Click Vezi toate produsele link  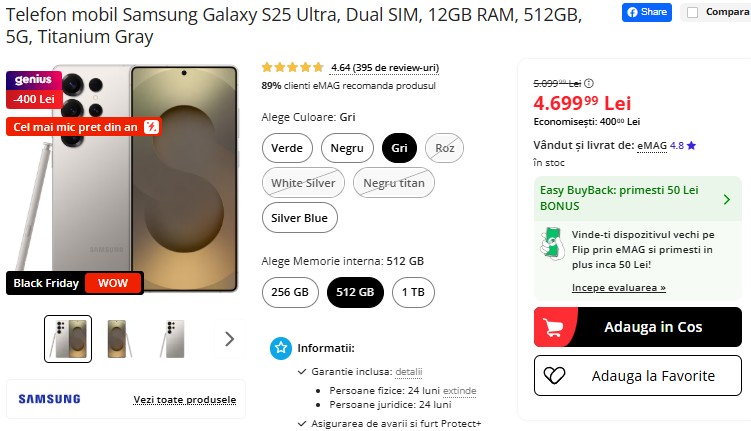click(x=185, y=400)
